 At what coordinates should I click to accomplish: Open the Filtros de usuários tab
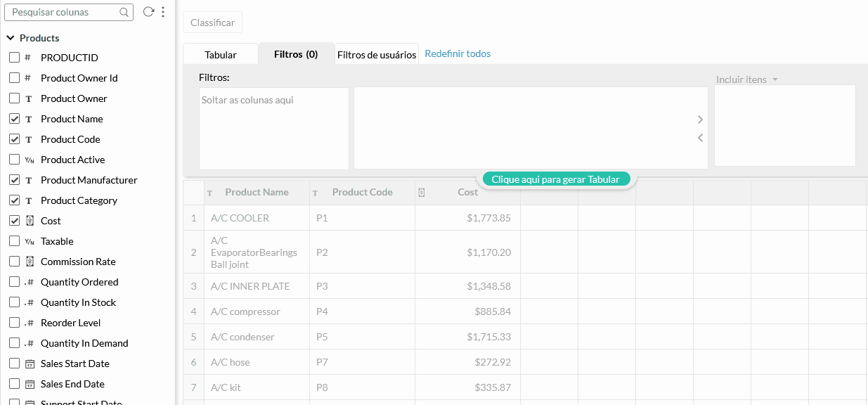tap(377, 54)
